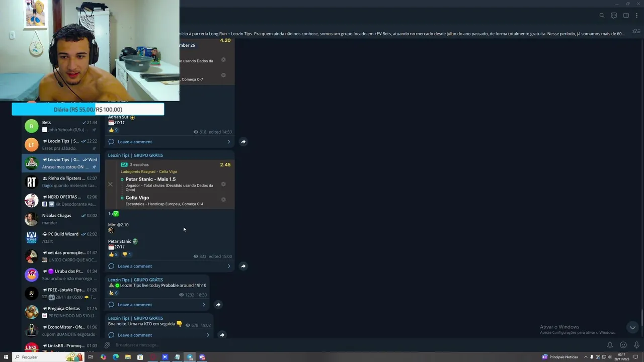Attach a file with the paperclip icon

tap(107, 345)
